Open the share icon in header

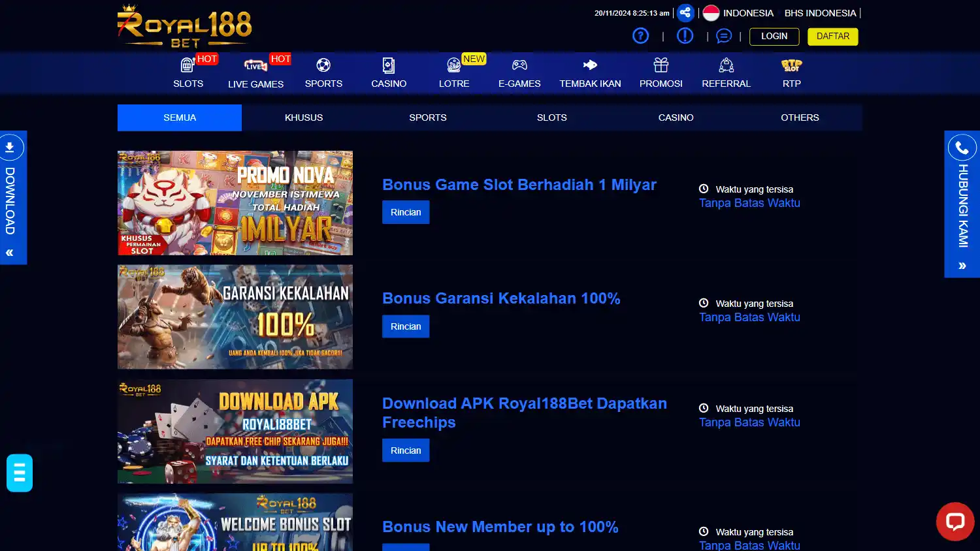[685, 12]
